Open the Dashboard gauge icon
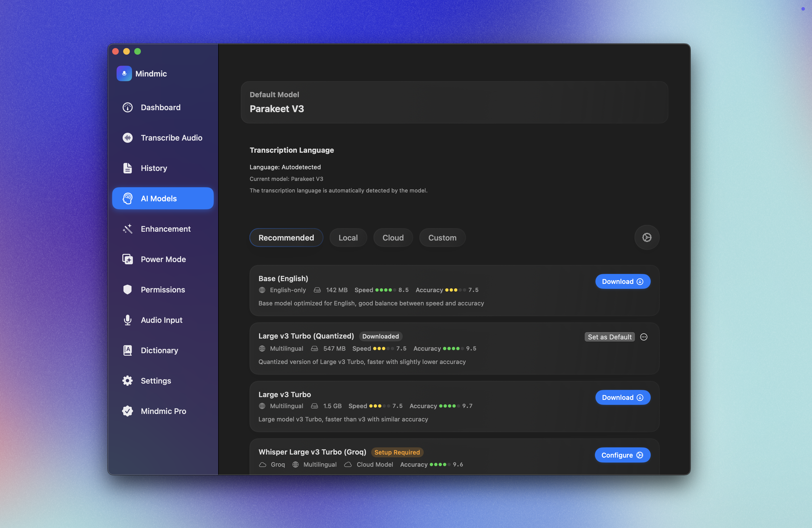 click(x=128, y=107)
